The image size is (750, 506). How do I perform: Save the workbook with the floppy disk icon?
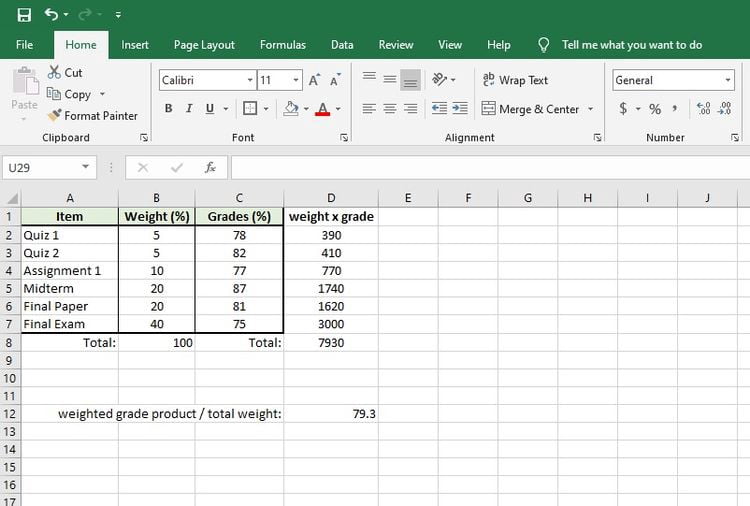[x=24, y=15]
